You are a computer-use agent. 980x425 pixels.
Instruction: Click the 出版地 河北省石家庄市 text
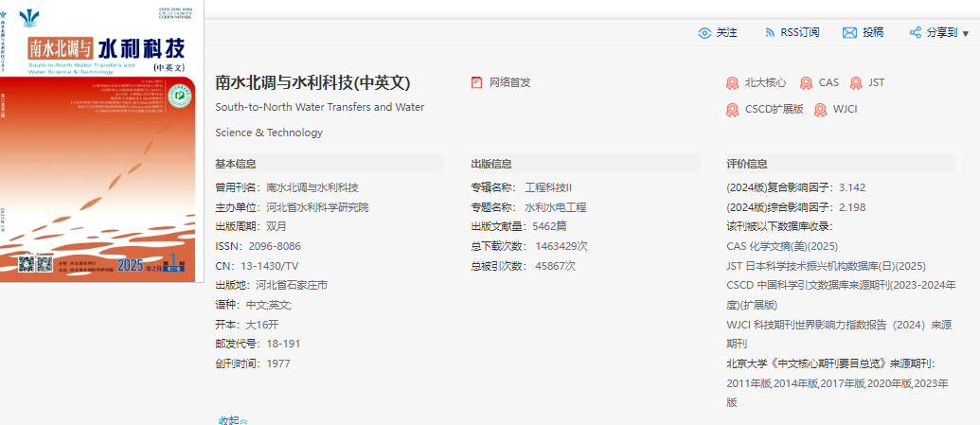click(271, 286)
